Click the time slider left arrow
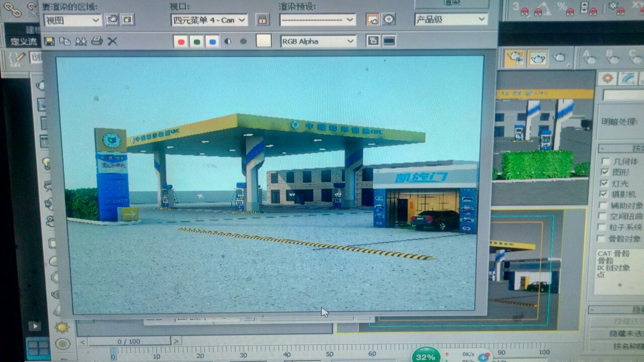 click(84, 341)
